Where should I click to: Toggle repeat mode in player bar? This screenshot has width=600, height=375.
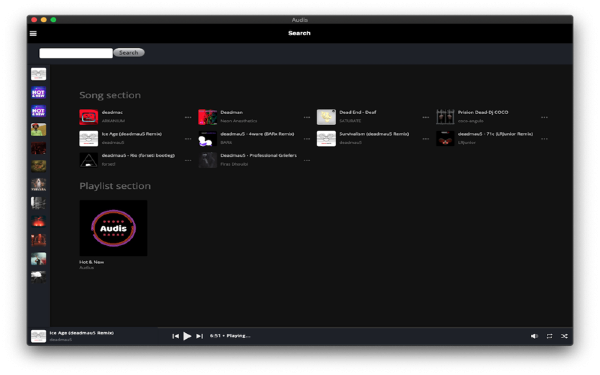pos(549,336)
